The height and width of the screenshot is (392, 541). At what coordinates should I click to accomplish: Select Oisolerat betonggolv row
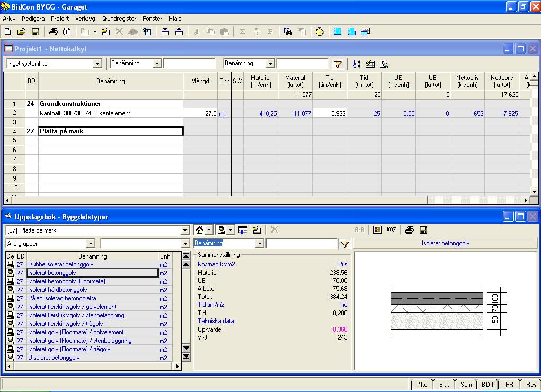click(x=93, y=358)
